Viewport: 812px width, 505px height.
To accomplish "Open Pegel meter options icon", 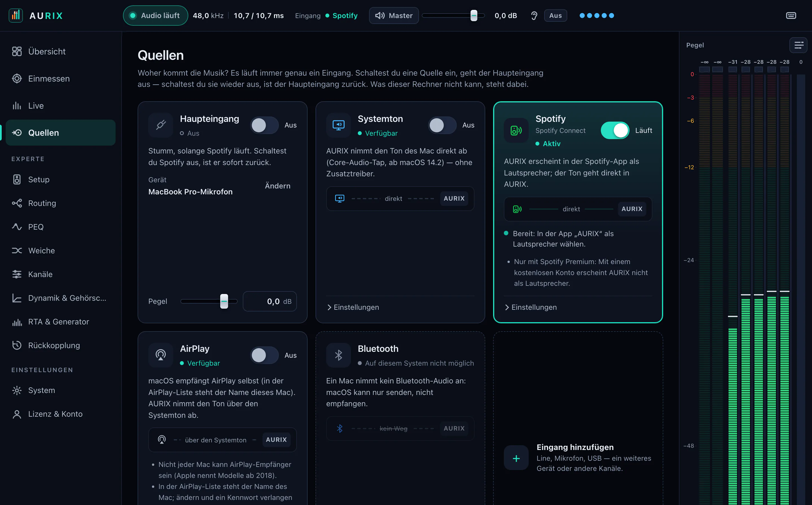I will tap(798, 45).
